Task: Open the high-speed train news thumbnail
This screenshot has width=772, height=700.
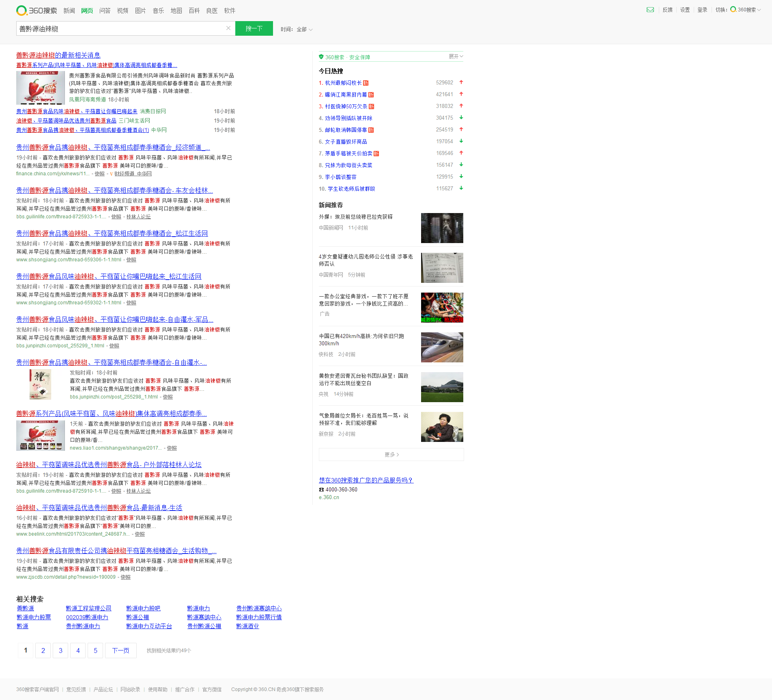Action: [442, 347]
